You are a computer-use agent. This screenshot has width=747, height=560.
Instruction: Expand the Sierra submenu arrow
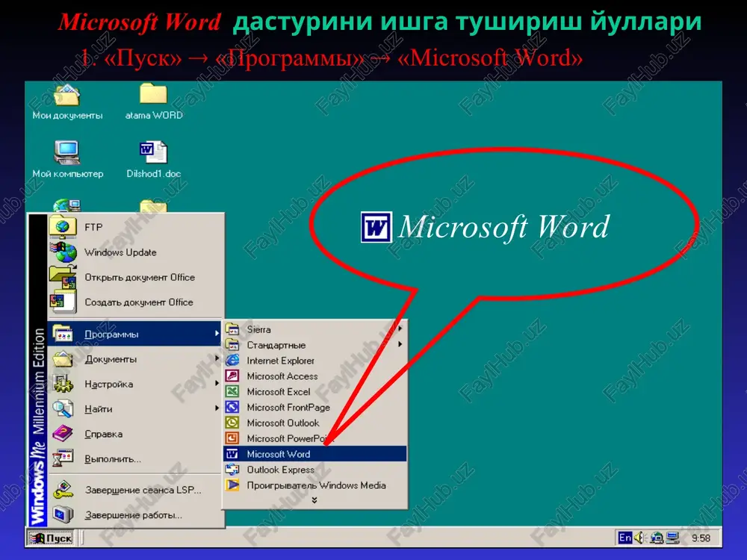(x=400, y=329)
